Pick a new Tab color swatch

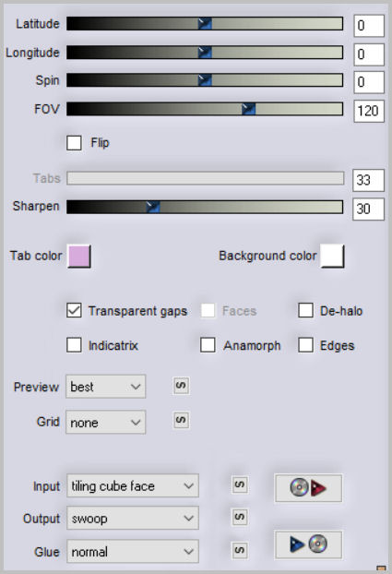(79, 257)
